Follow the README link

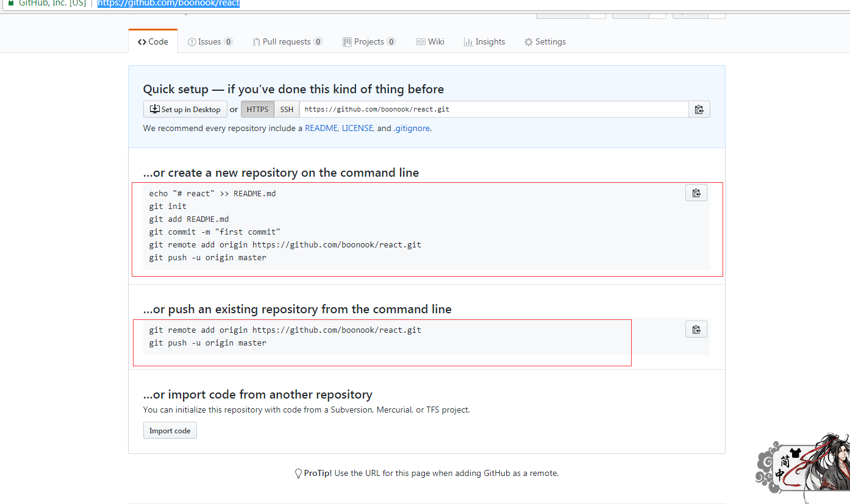tap(321, 129)
